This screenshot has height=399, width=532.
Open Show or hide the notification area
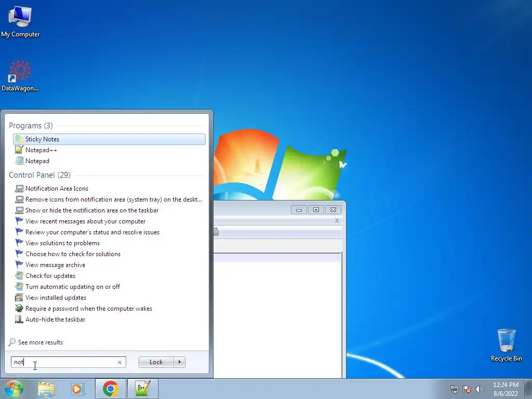tap(109, 210)
